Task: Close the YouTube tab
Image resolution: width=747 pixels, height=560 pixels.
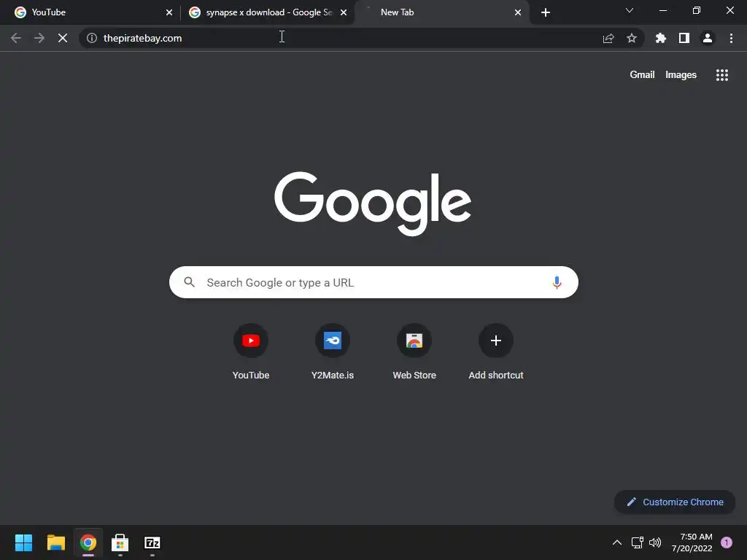Action: [169, 12]
